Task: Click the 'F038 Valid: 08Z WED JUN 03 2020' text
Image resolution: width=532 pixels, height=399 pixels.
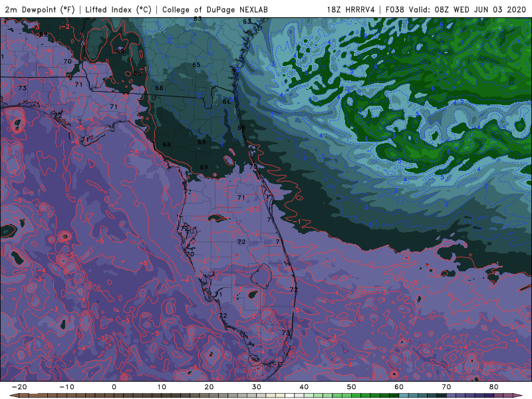Action: coord(456,9)
